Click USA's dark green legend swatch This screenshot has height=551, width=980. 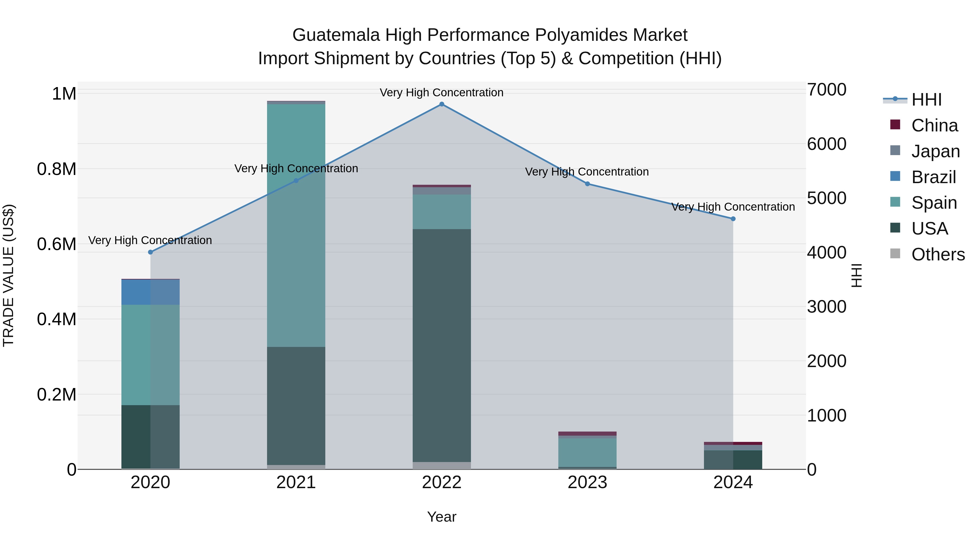(x=895, y=227)
